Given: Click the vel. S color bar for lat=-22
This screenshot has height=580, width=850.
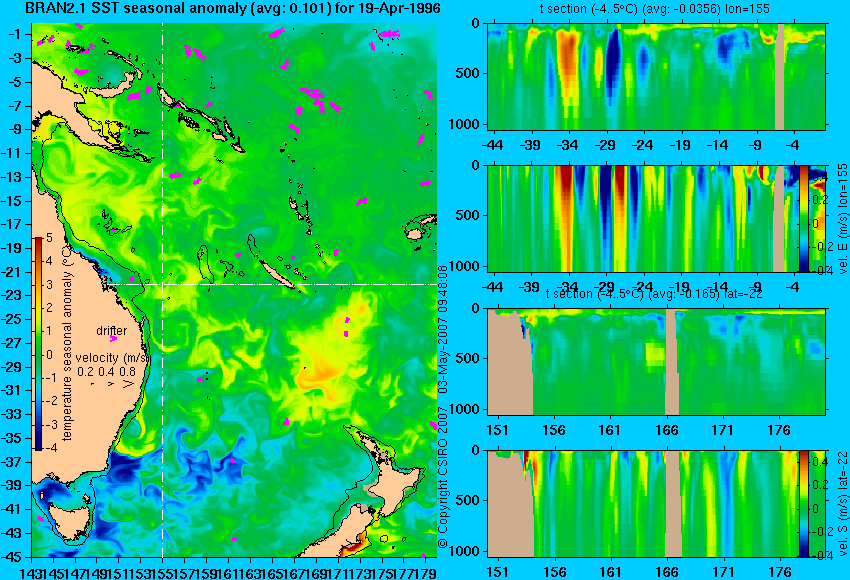Looking at the screenshot, I should click(x=803, y=504).
